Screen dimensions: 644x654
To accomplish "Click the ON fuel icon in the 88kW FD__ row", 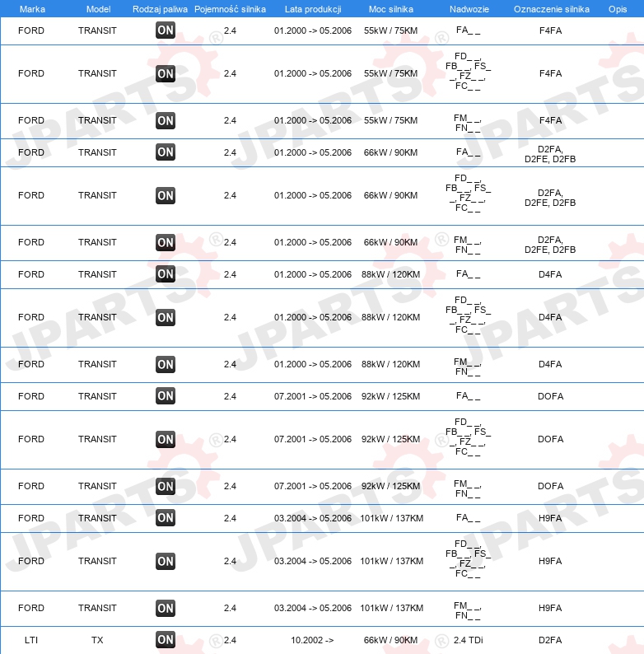I will pyautogui.click(x=166, y=317).
